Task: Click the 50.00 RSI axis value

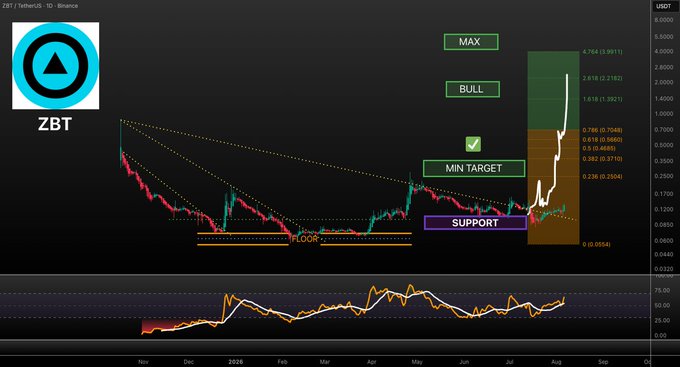Action: coord(662,305)
